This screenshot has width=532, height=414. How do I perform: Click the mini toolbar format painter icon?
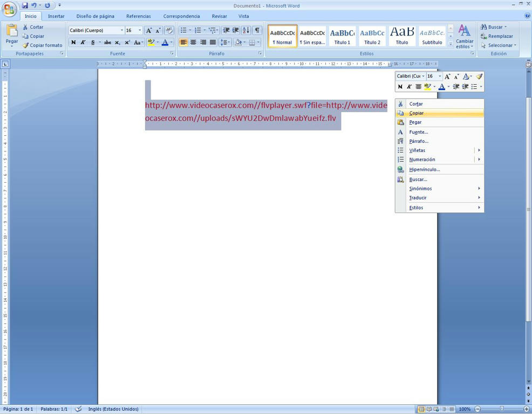[479, 77]
